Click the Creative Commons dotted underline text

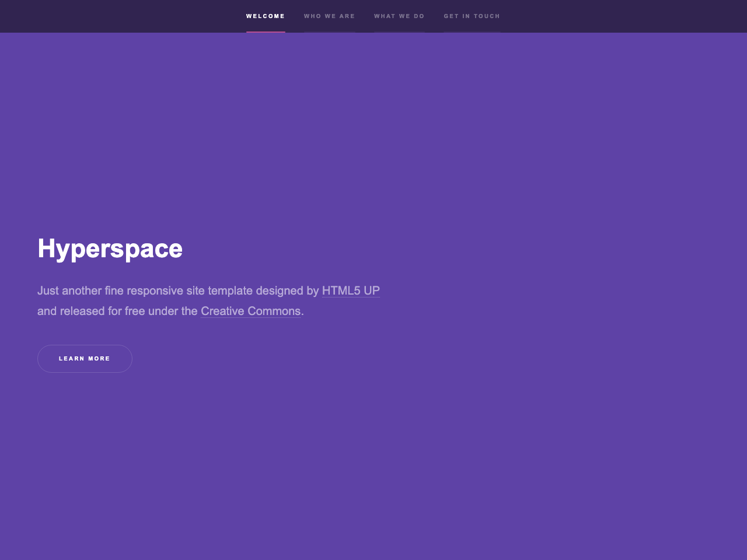(x=250, y=311)
